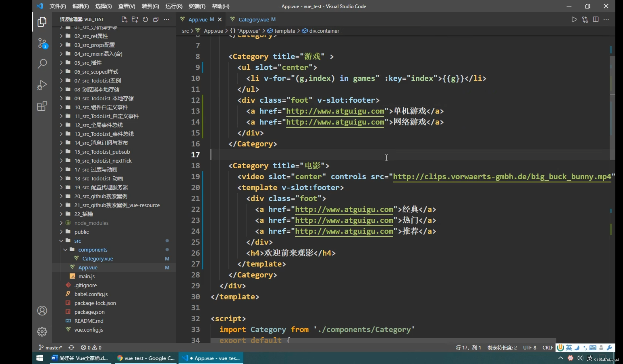Viewport: 623px width, 364px height.
Task: Expand the 07_src_TodoList案例 folder
Action: (x=114, y=80)
